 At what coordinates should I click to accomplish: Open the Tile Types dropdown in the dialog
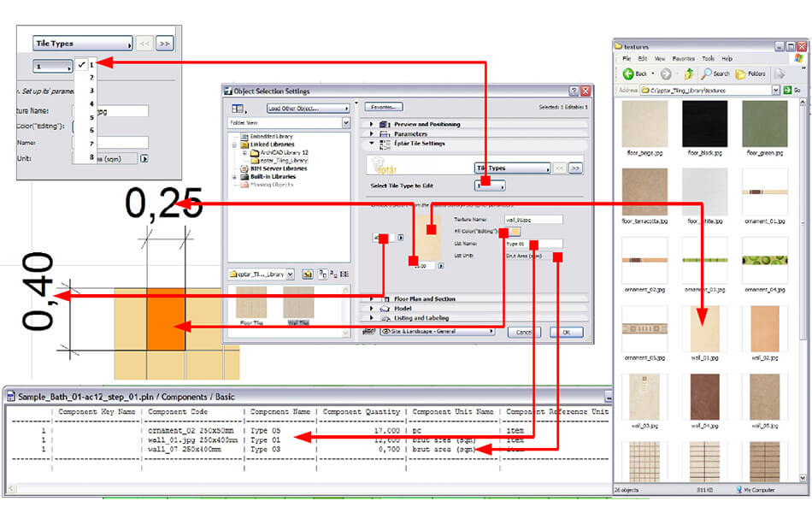coord(512,168)
